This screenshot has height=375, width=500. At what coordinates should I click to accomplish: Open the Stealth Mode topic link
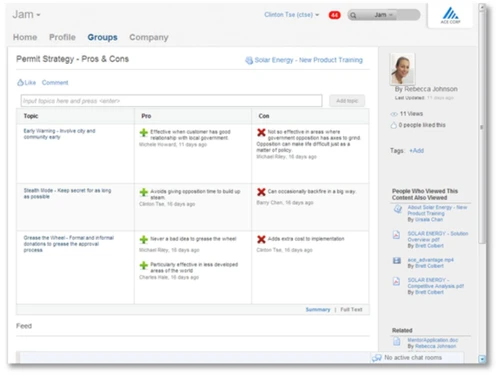67,193
